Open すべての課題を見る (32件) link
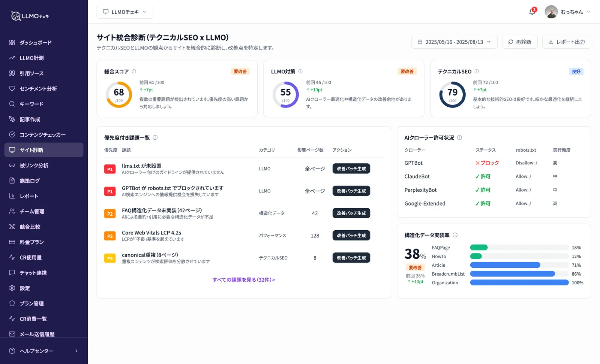600x364 pixels. 244,280
